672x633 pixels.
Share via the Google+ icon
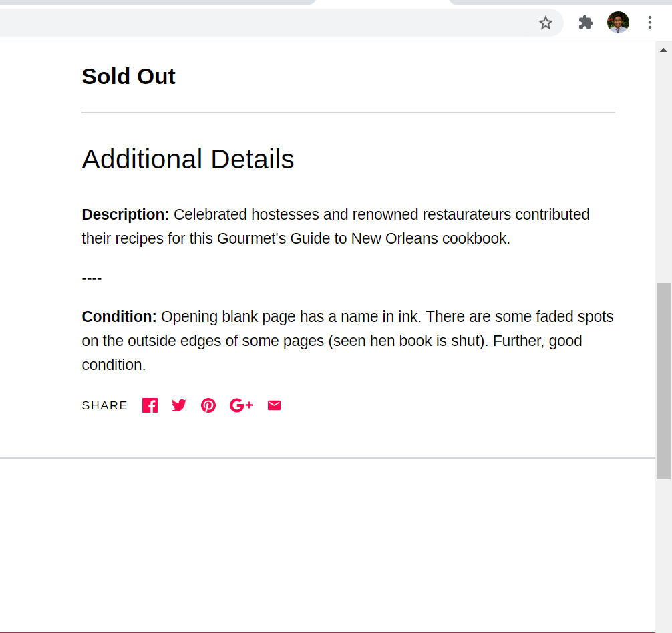click(241, 405)
